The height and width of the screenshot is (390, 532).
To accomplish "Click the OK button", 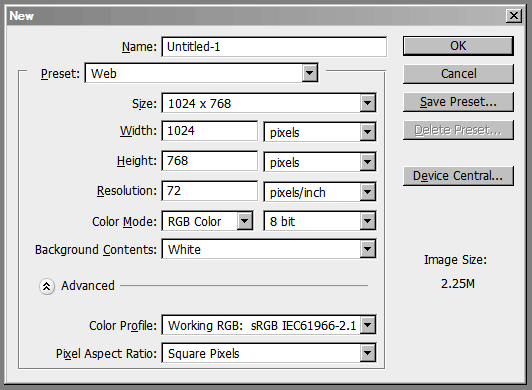I will [458, 46].
